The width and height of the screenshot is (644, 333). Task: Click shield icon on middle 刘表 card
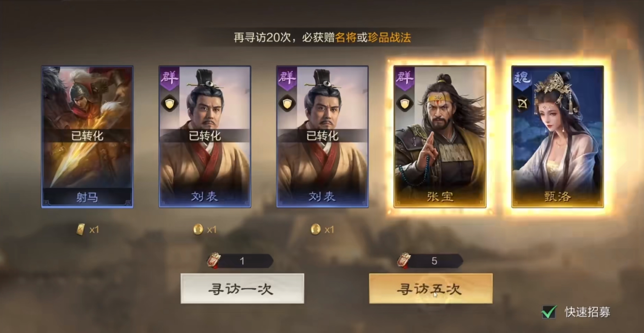click(287, 104)
